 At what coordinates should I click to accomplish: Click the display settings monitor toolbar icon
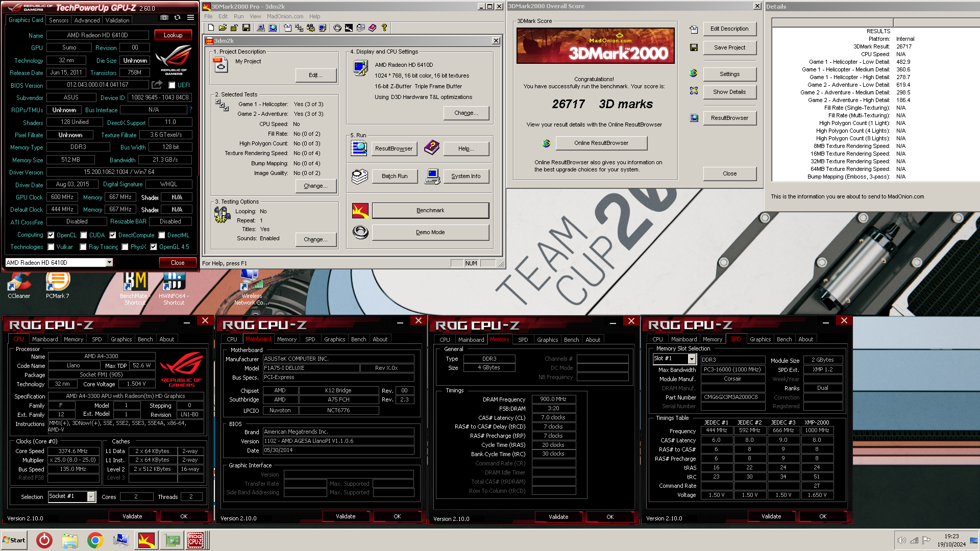click(x=323, y=28)
